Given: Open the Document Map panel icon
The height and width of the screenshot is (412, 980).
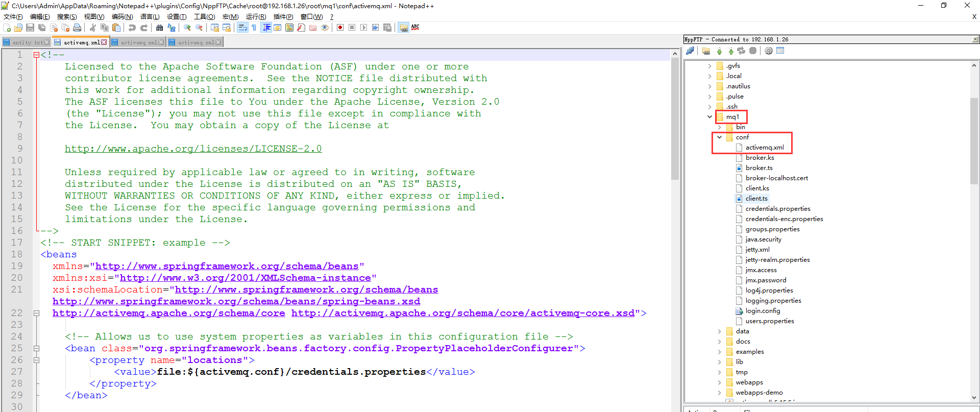Looking at the screenshot, I should click(x=289, y=28).
